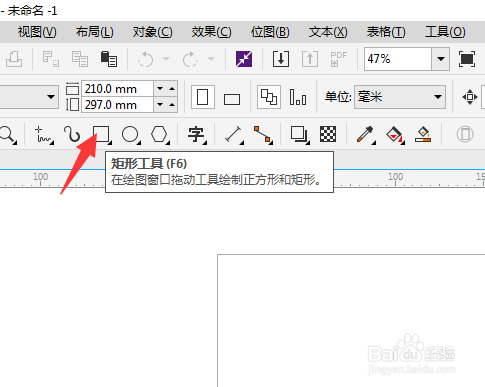Toggle current page layout button
The height and width of the screenshot is (387, 485).
[298, 97]
